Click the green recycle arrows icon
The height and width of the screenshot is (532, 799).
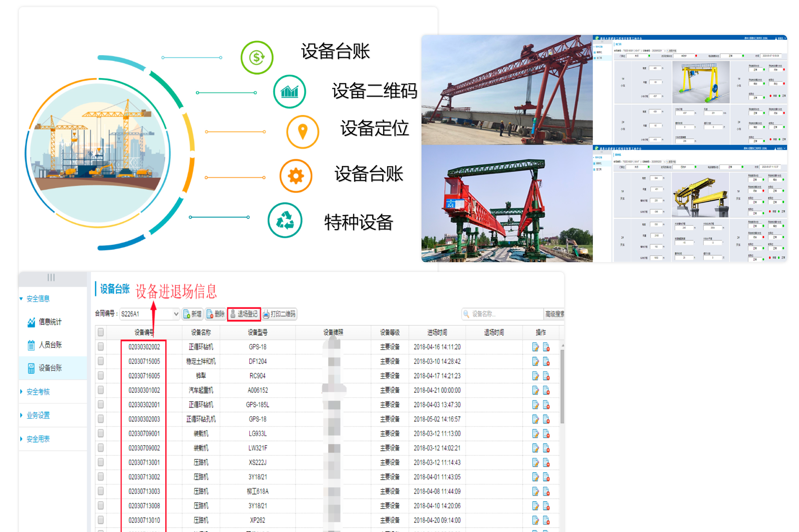[x=285, y=220]
